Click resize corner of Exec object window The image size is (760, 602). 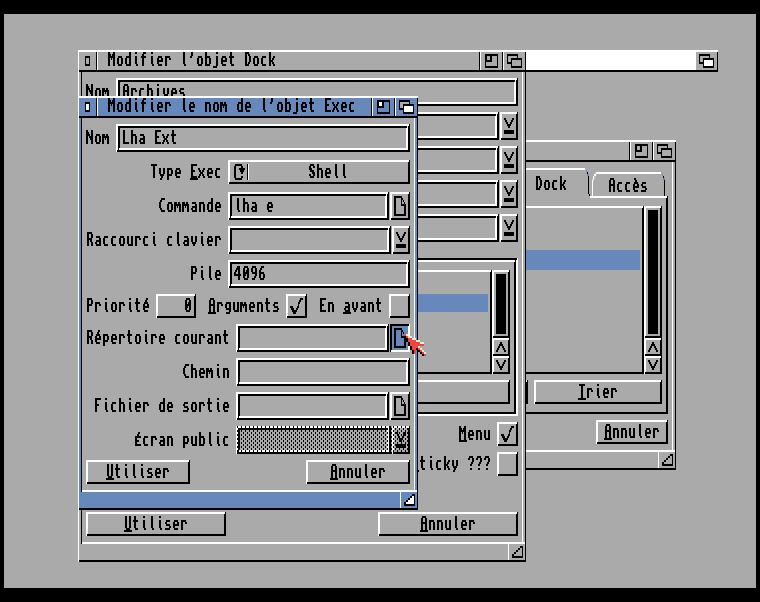click(409, 499)
